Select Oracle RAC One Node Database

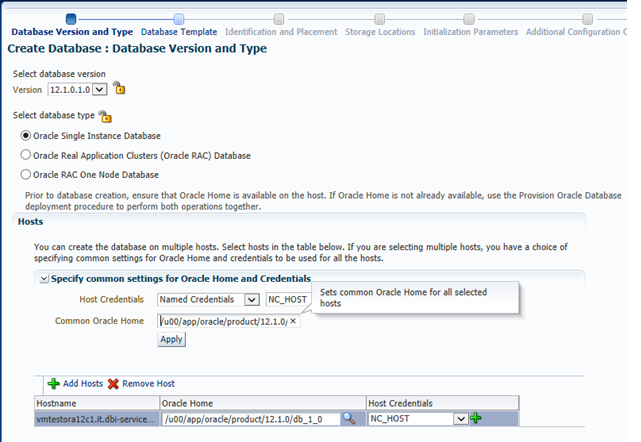(x=26, y=175)
